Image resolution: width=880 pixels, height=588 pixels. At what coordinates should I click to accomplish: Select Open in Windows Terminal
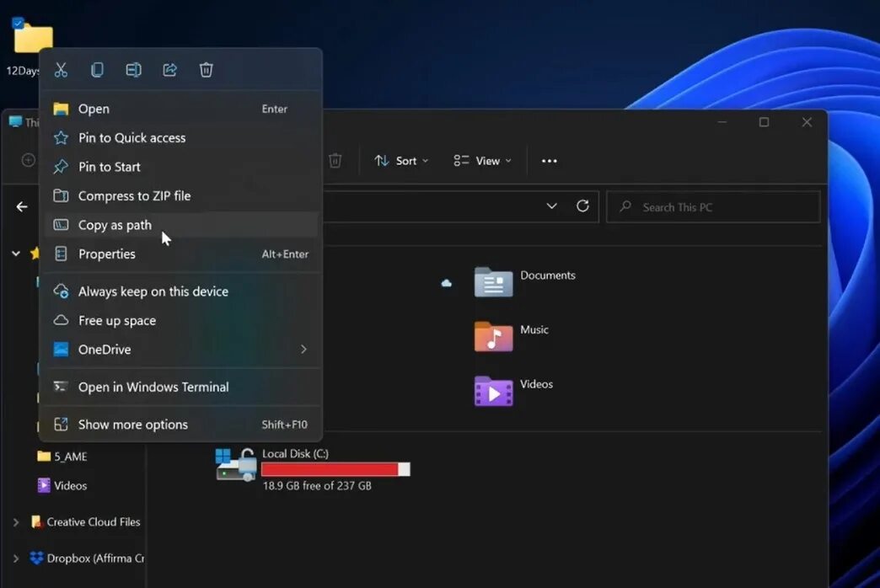153,387
